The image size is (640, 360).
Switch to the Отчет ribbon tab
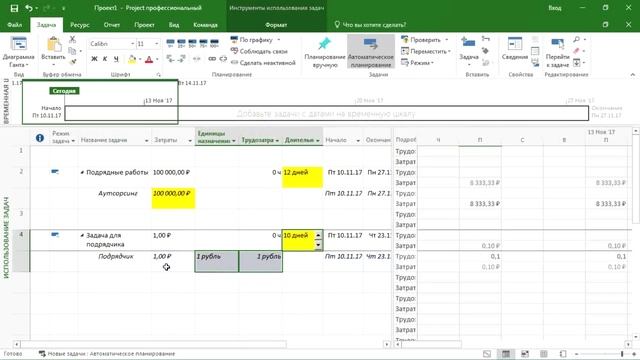pyautogui.click(x=111, y=25)
